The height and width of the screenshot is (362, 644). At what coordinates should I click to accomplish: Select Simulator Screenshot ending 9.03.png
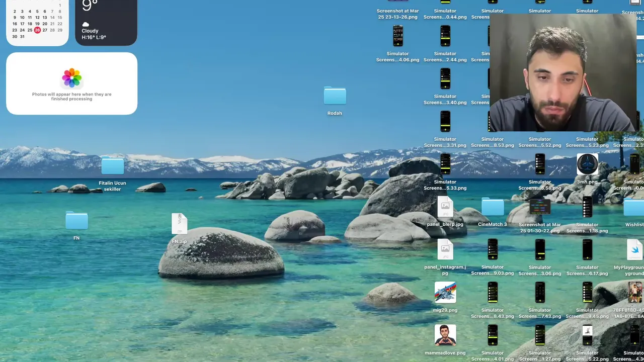(493, 250)
